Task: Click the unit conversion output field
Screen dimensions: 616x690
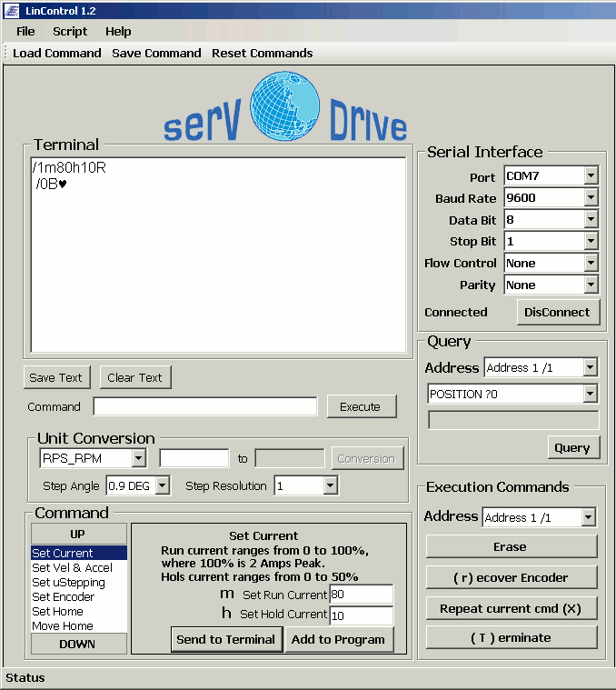Action: pyautogui.click(x=290, y=458)
